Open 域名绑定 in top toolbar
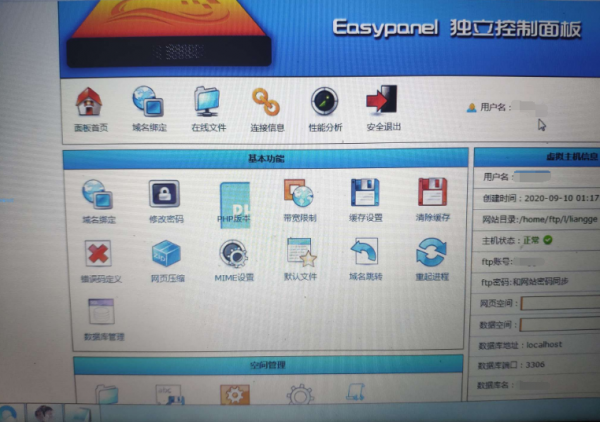Image resolution: width=600 pixels, height=422 pixels. pyautogui.click(x=148, y=101)
